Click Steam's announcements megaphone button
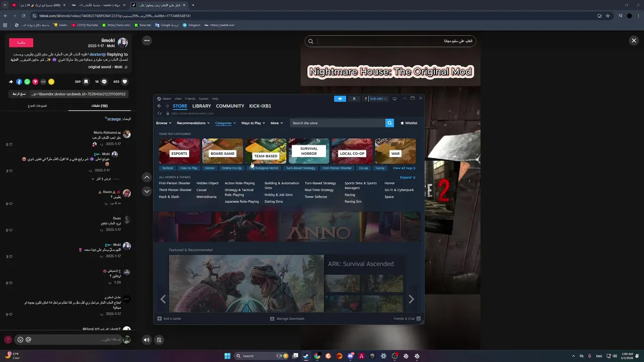The height and width of the screenshot is (362, 644). pyautogui.click(x=340, y=99)
